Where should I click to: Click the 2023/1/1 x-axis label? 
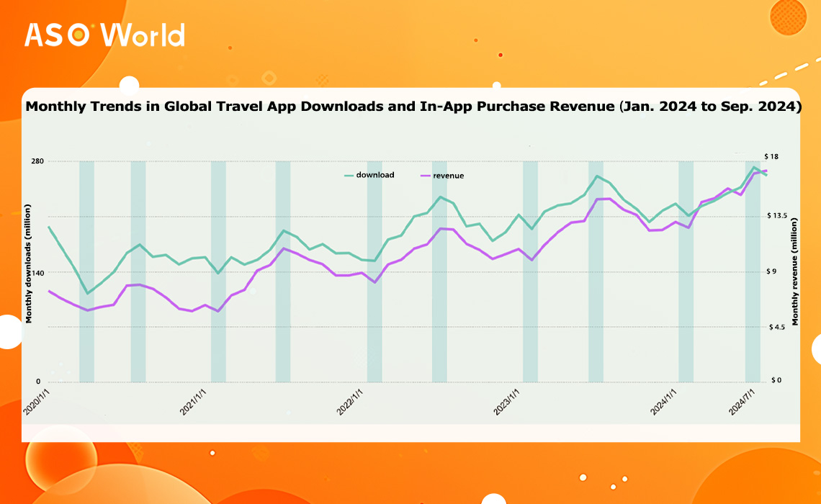(x=507, y=402)
